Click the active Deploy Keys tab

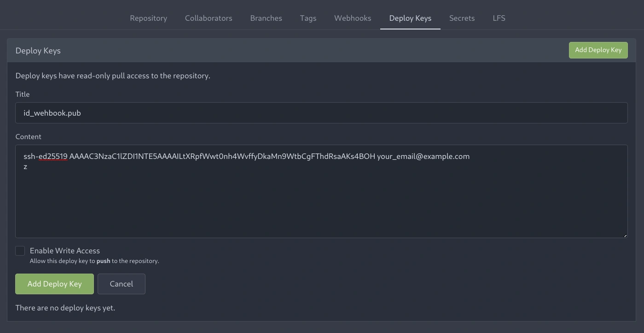[410, 18]
